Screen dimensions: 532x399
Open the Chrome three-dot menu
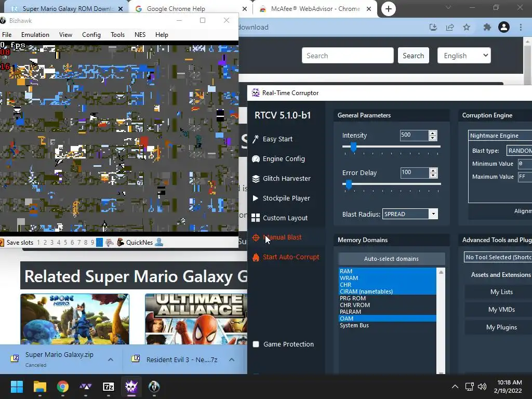[x=521, y=27]
